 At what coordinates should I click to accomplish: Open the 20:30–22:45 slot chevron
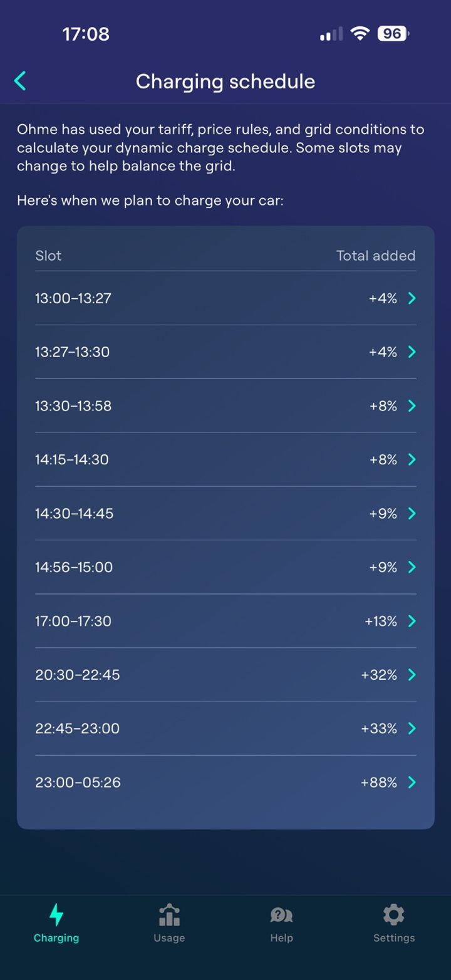(412, 675)
